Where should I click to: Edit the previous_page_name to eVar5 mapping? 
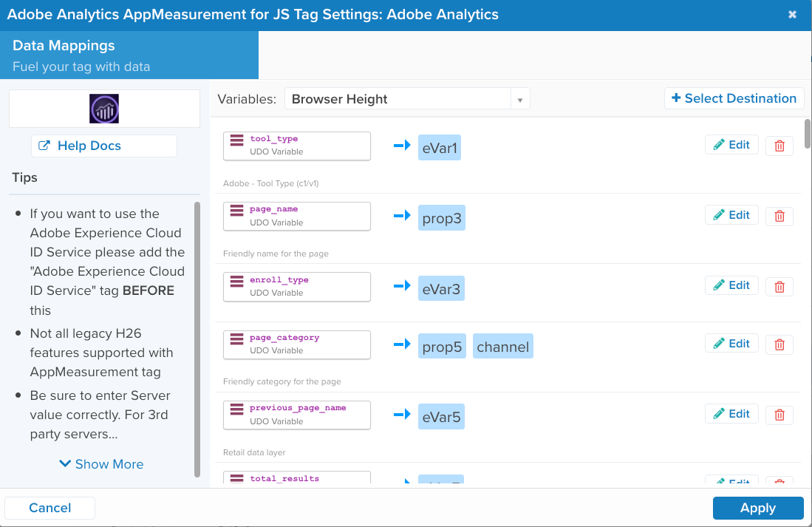[x=731, y=413]
